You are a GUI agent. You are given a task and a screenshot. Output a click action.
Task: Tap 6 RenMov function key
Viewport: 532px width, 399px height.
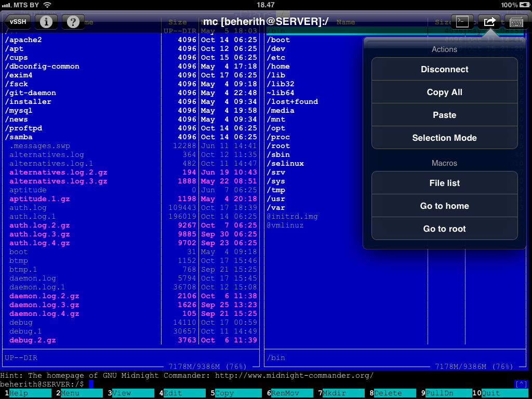click(x=290, y=393)
